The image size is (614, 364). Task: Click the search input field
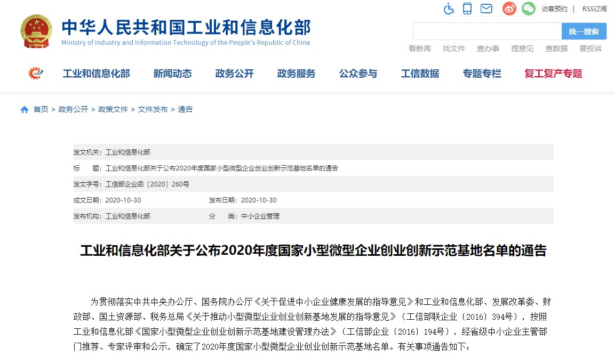click(487, 31)
